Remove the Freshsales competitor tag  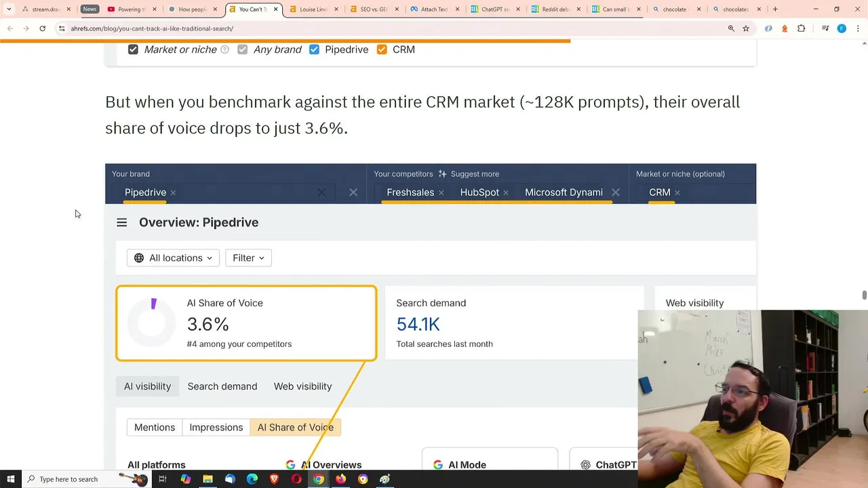(x=441, y=192)
